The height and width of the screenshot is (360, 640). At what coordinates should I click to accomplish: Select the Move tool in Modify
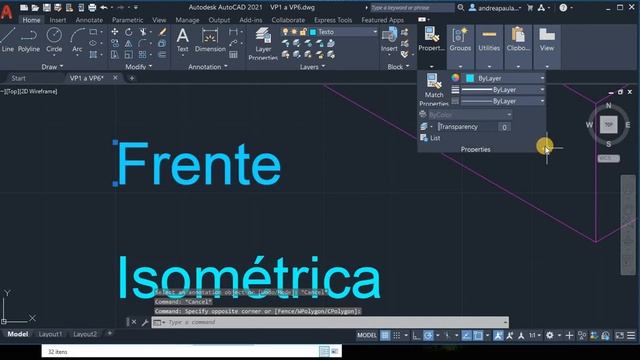pos(115,32)
